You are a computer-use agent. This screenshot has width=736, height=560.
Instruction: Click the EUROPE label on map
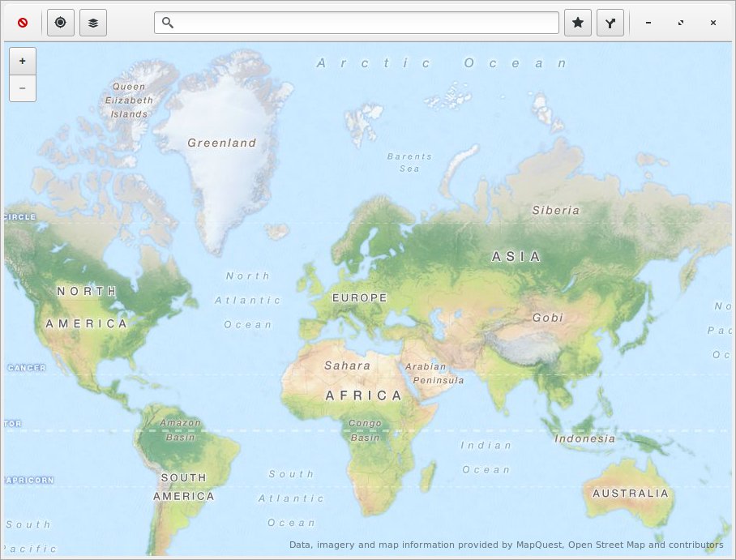click(x=360, y=297)
